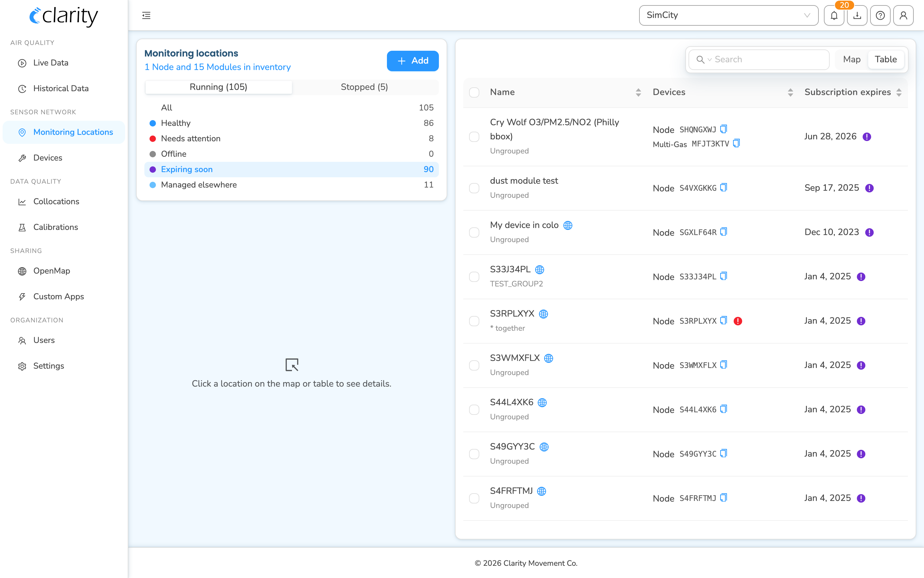Open OpenMap in sidebar
924x578 pixels.
64,271
